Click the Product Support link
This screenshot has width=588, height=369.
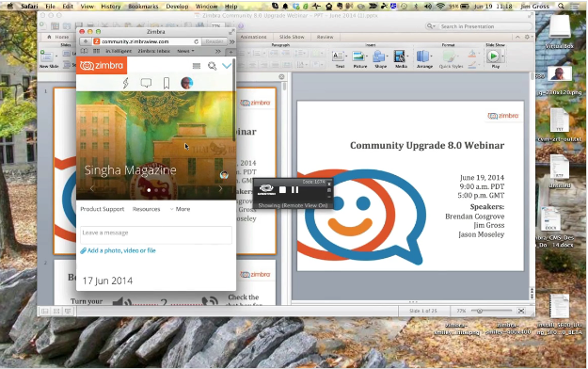[102, 209]
